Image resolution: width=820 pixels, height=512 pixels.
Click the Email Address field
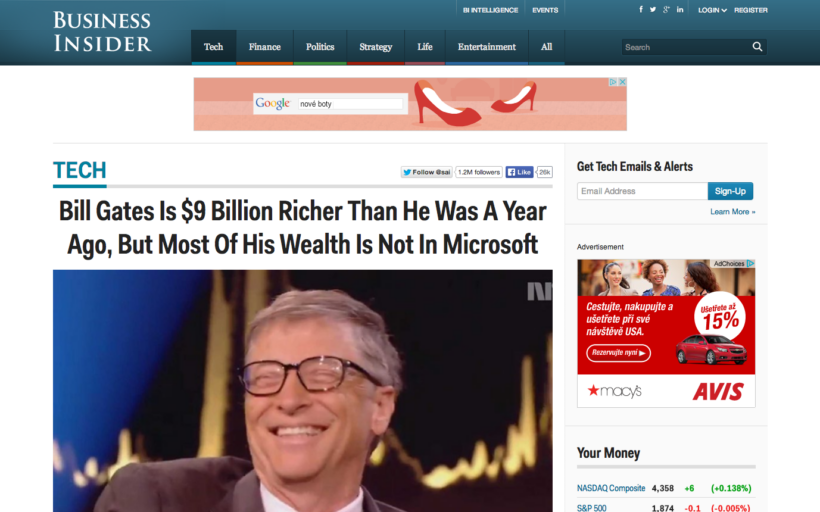pyautogui.click(x=642, y=191)
